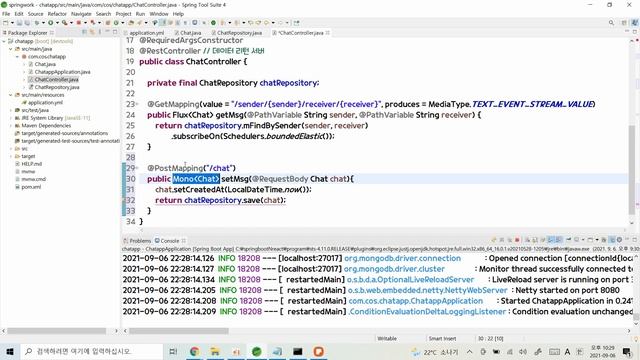The width and height of the screenshot is (640, 360).
Task: Open the Spring Tool Suite taskbar icon
Action: pyautogui.click(x=257, y=351)
